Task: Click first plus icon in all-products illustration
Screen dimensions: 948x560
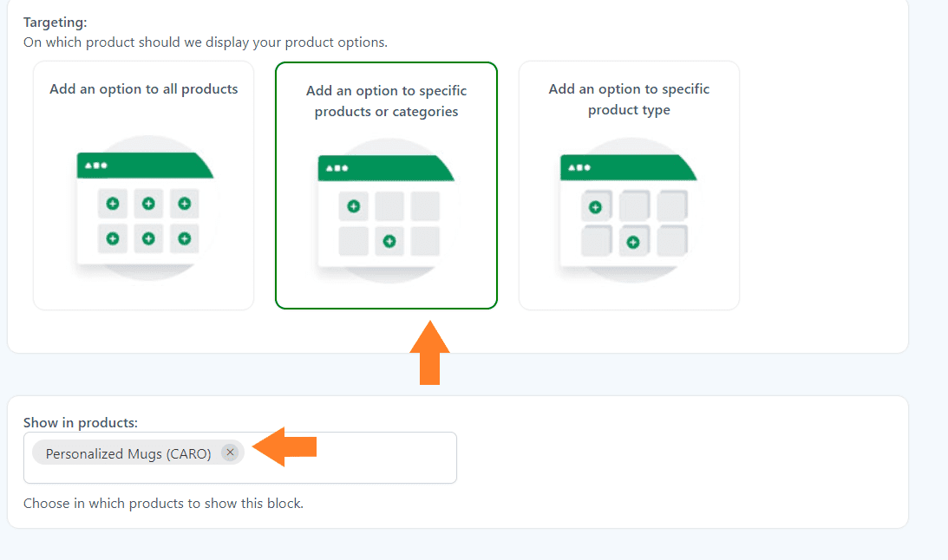Action: 113,204
